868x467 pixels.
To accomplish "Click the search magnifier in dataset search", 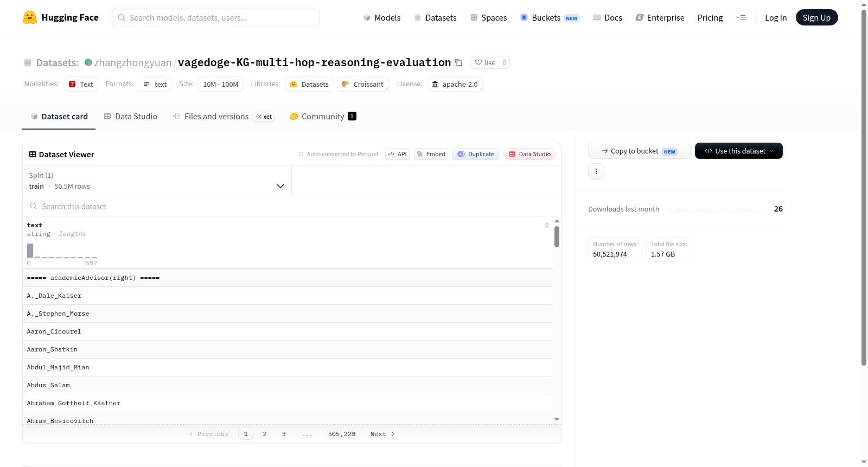I will 34,207.
